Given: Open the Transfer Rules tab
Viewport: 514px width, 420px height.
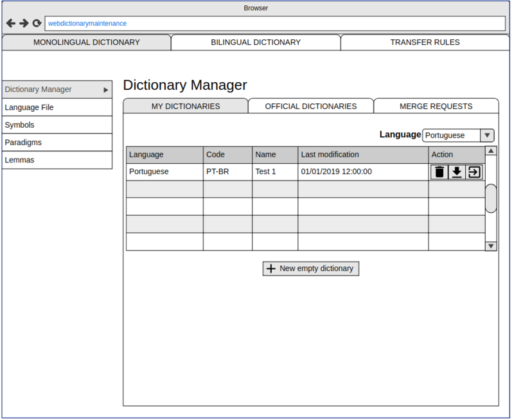Looking at the screenshot, I should [x=425, y=42].
